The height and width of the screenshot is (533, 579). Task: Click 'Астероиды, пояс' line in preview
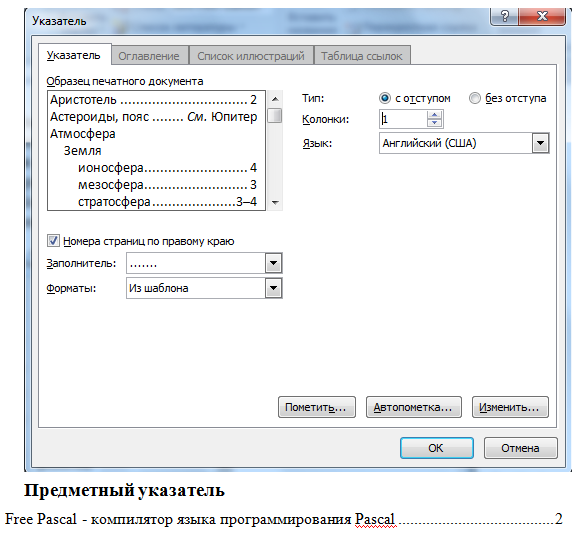[x=154, y=117]
